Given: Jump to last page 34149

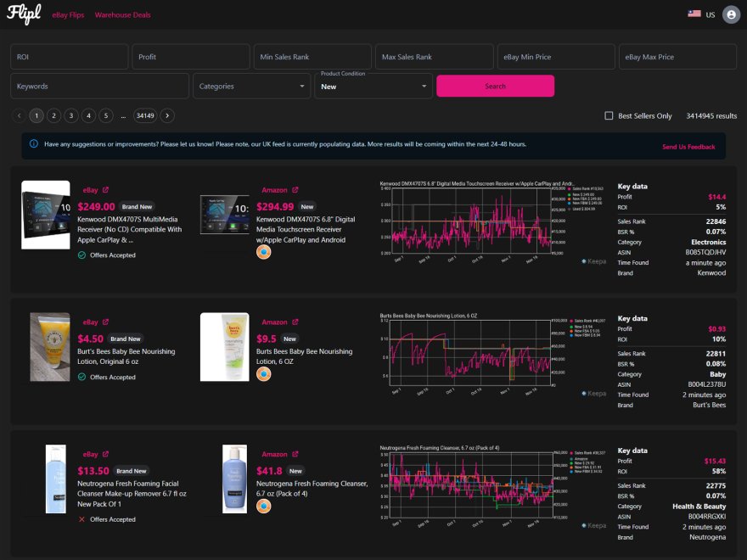Looking at the screenshot, I should 145,115.
